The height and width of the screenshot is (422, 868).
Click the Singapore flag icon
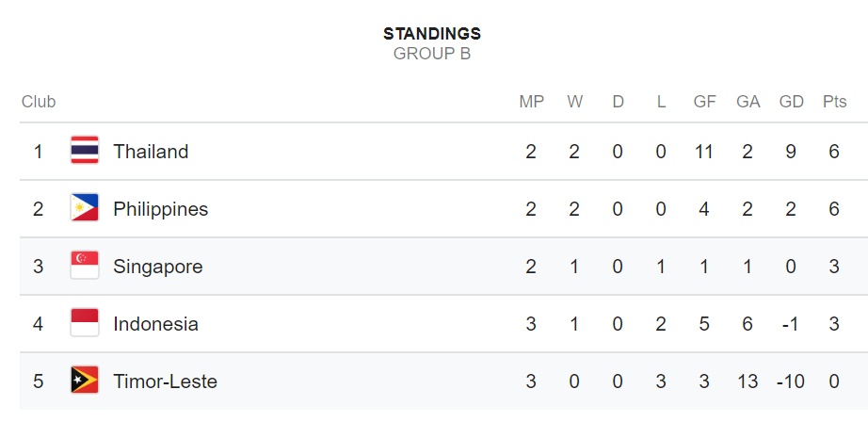click(x=85, y=266)
